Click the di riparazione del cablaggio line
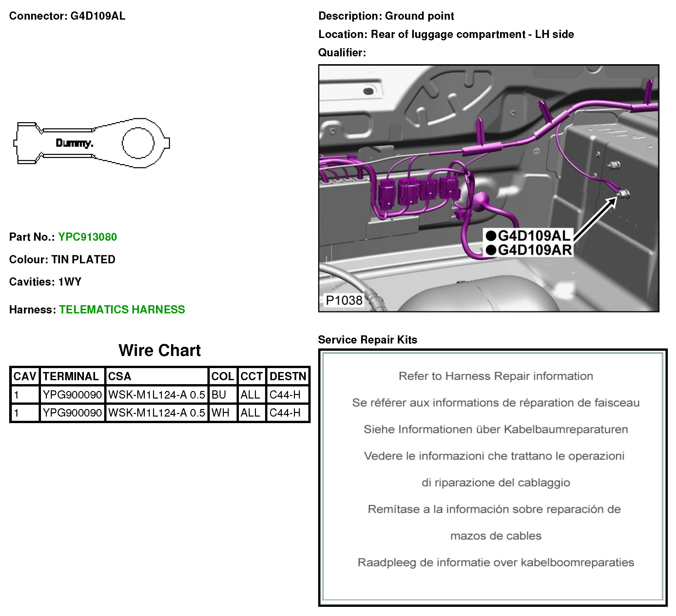Image resolution: width=676 pixels, height=616 pixels. (x=495, y=483)
